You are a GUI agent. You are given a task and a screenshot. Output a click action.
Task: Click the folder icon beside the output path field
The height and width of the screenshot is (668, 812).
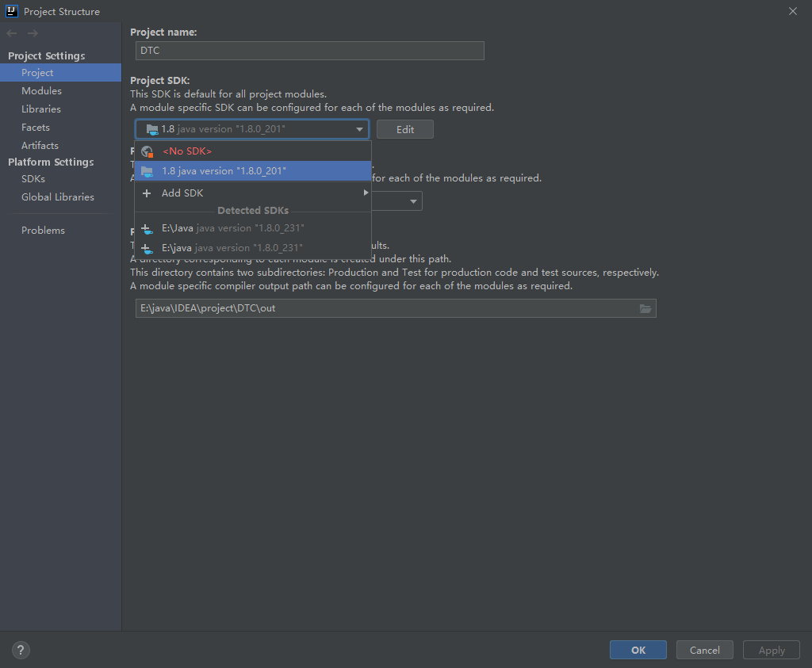[x=646, y=308]
